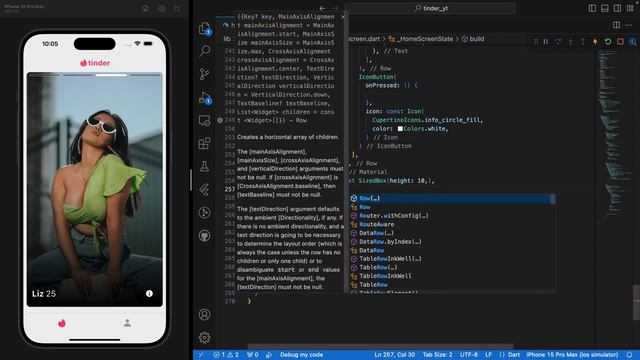Viewport: 640px width, 360px height.
Task: Open the UTF-8 encoding selector
Action: tap(469, 355)
